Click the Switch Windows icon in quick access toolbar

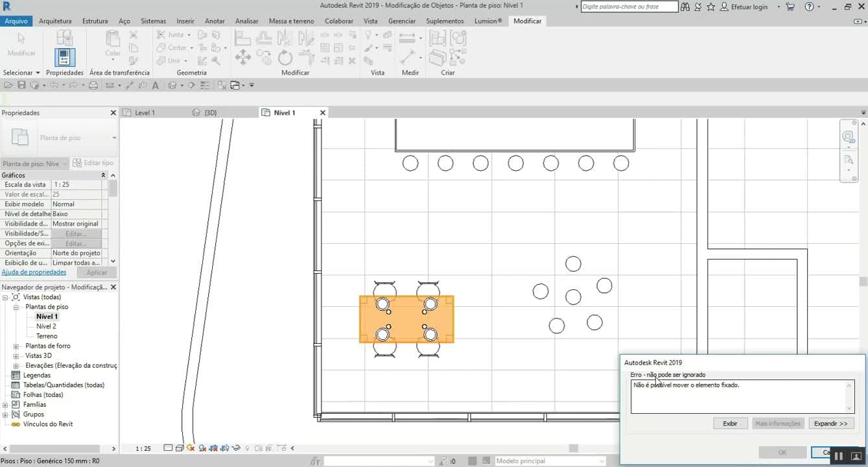tap(235, 85)
